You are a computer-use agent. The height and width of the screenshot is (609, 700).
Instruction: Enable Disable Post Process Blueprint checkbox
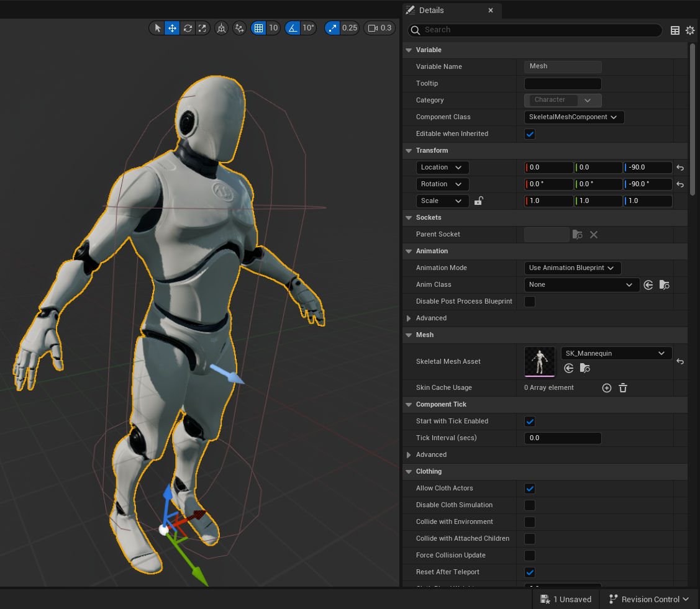coord(530,302)
